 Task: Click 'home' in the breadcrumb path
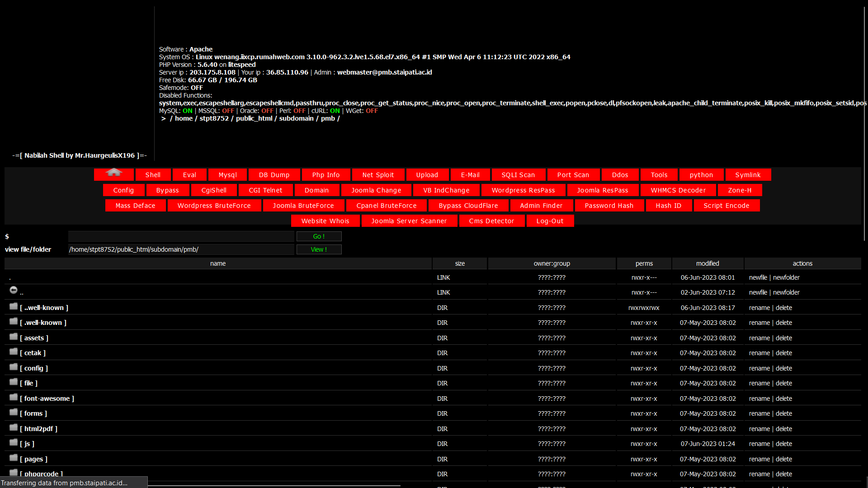(x=184, y=118)
